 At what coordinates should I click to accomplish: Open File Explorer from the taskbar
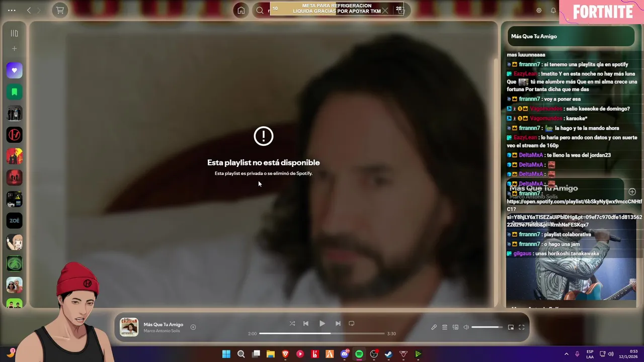(270, 354)
